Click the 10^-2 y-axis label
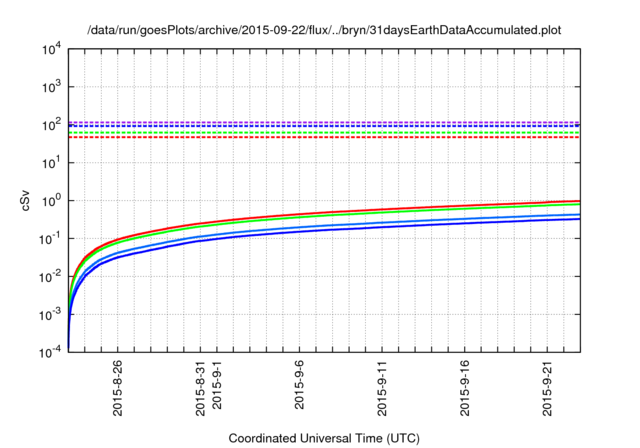 click(51, 277)
